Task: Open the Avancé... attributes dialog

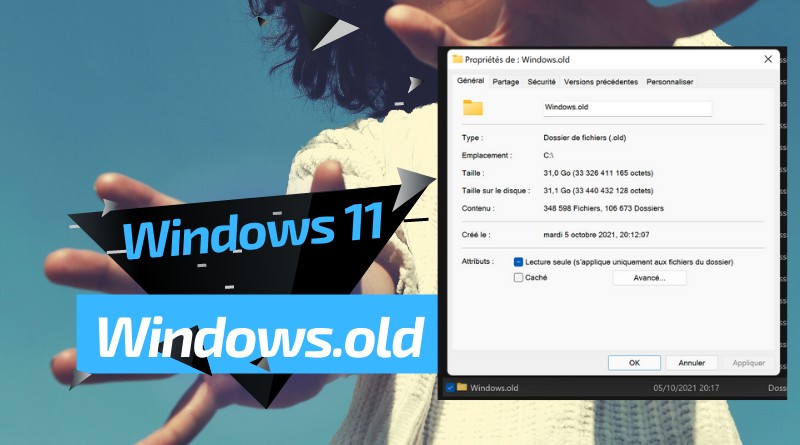Action: pyautogui.click(x=649, y=278)
